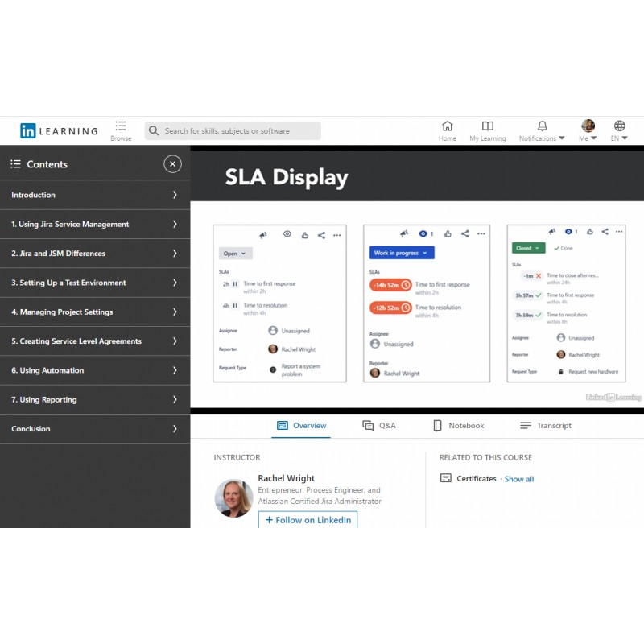The image size is (644, 644).
Task: Expand the Conclusion section
Action: tap(95, 428)
